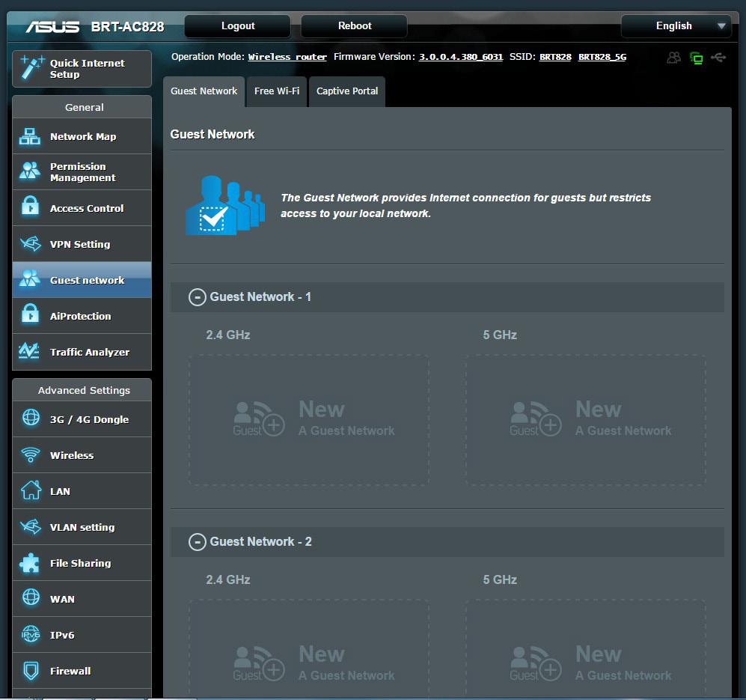Click the ASUS logo
The height and width of the screenshot is (700, 746).
tap(53, 27)
